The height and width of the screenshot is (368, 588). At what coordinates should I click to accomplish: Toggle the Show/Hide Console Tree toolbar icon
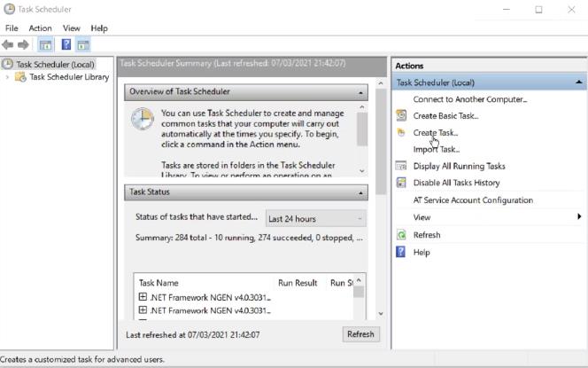[46, 45]
